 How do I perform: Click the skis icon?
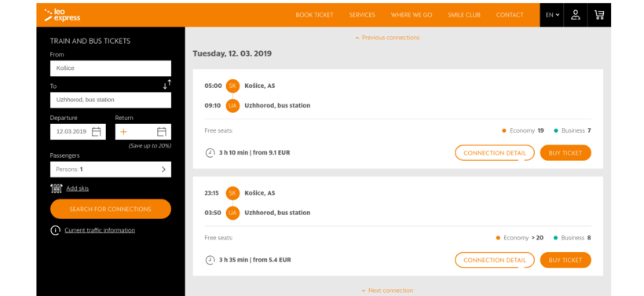[x=57, y=188]
